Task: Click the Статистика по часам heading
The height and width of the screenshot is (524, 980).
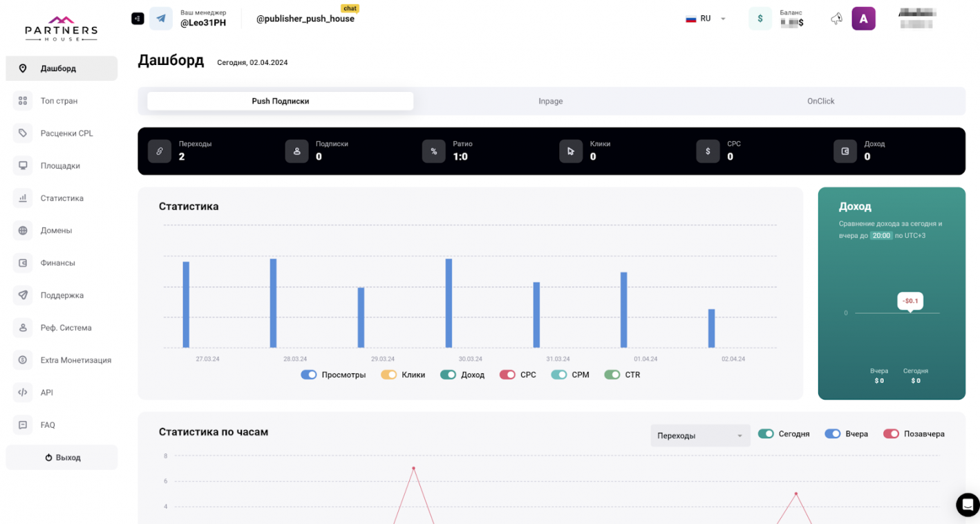Action: (x=214, y=432)
